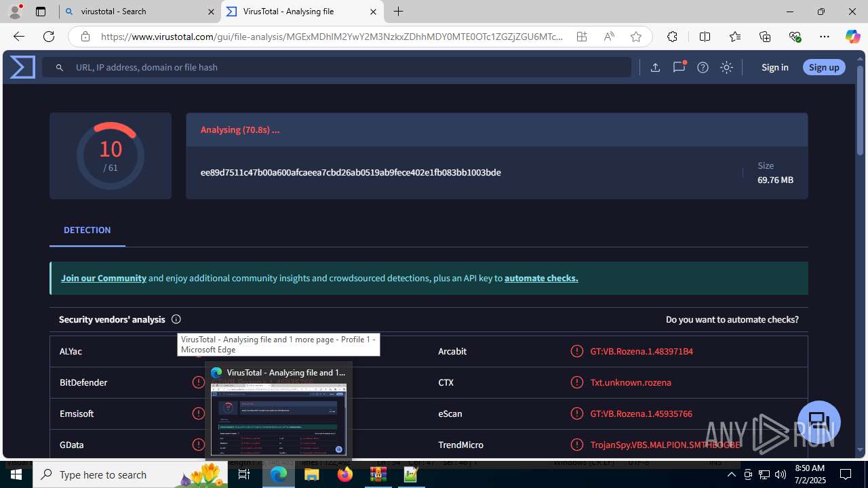View site information lock icon
868x488 pixels.
coord(85,37)
